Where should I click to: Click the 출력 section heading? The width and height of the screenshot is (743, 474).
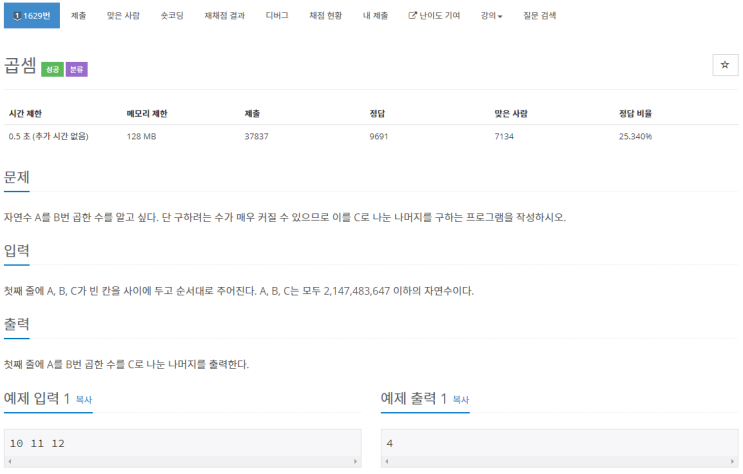point(17,324)
